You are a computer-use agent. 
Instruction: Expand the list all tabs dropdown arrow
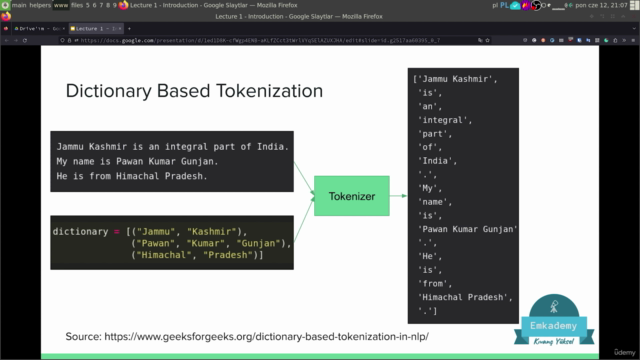(634, 29)
